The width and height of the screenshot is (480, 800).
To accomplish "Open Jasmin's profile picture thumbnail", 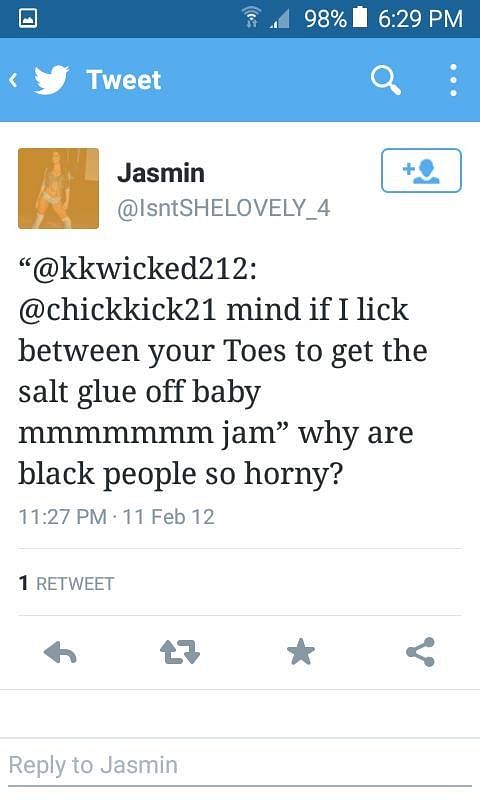I will pyautogui.click(x=59, y=188).
